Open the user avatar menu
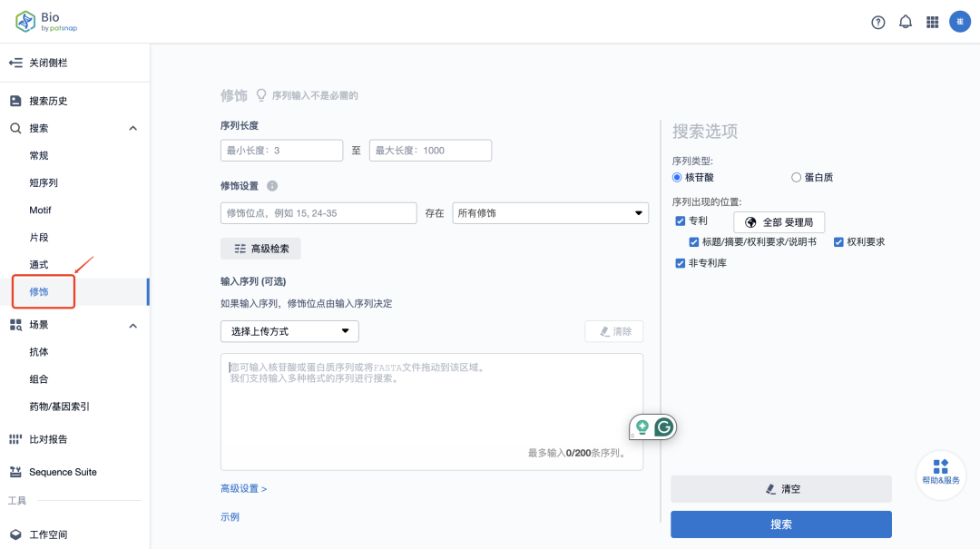 [x=960, y=22]
